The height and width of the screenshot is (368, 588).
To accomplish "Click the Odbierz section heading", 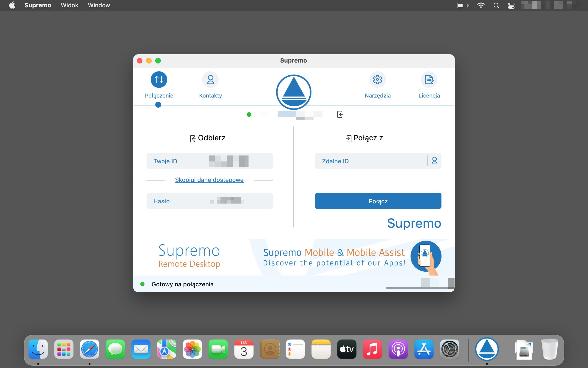I will (207, 138).
